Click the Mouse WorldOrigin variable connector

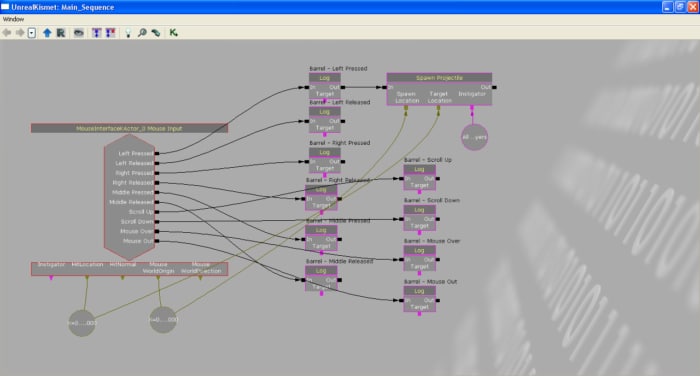[x=158, y=278]
